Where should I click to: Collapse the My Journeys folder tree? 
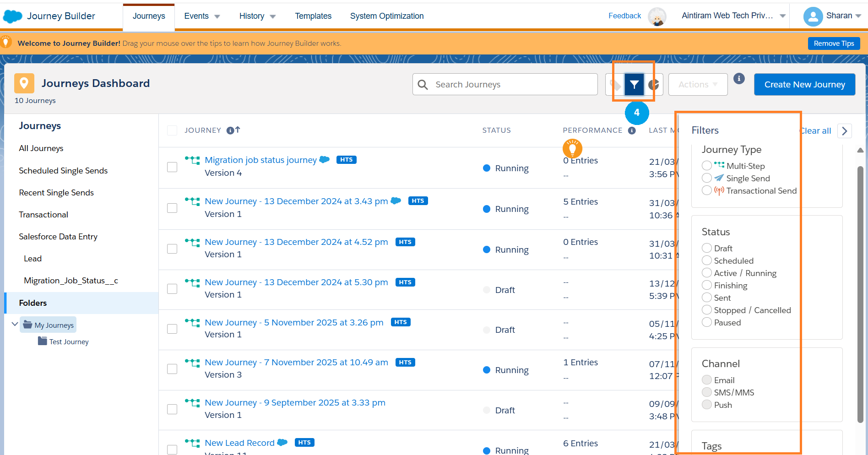(x=15, y=325)
